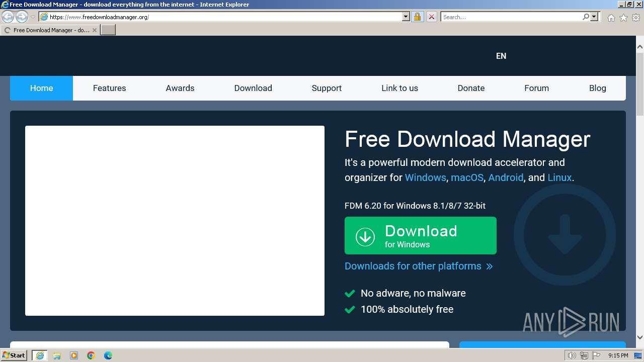Open the Awards menu item
644x362 pixels.
coord(180,88)
